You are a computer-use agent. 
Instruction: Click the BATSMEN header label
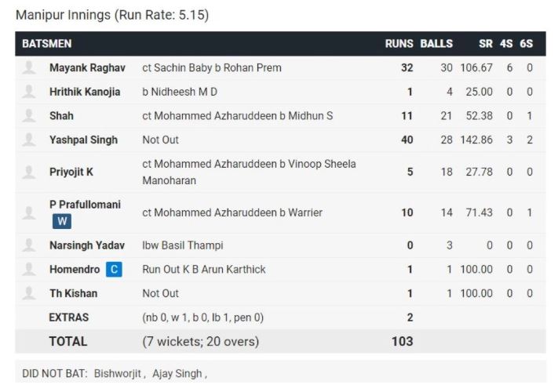[46, 44]
